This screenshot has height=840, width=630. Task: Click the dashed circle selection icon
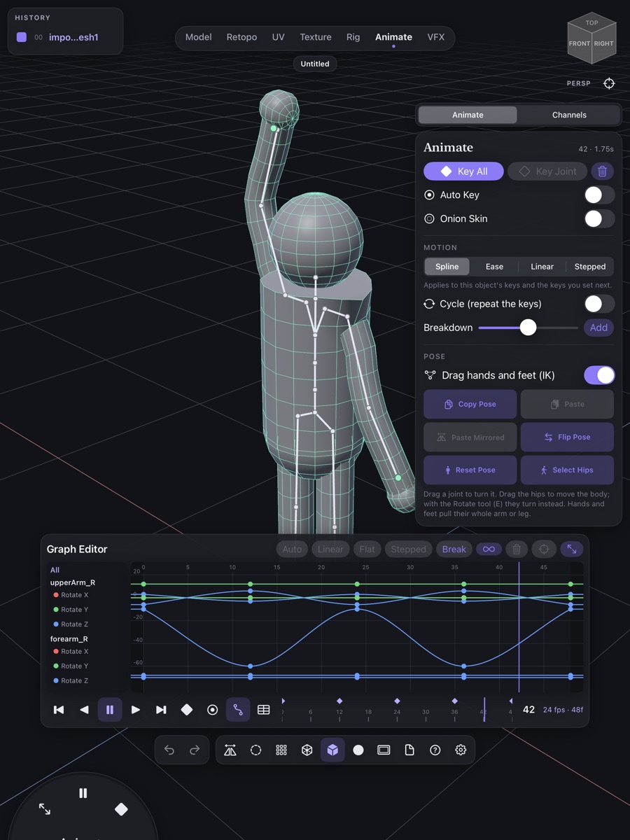coord(256,750)
